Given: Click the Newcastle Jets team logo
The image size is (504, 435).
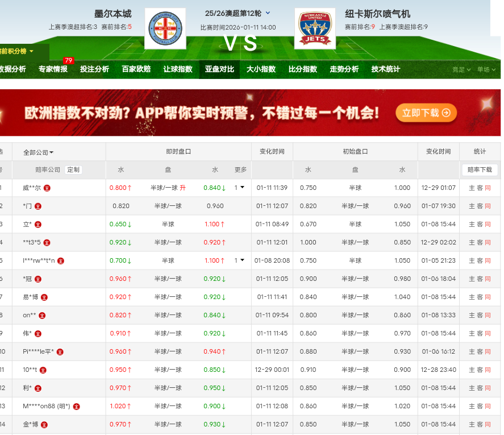Looking at the screenshot, I should click(x=314, y=28).
